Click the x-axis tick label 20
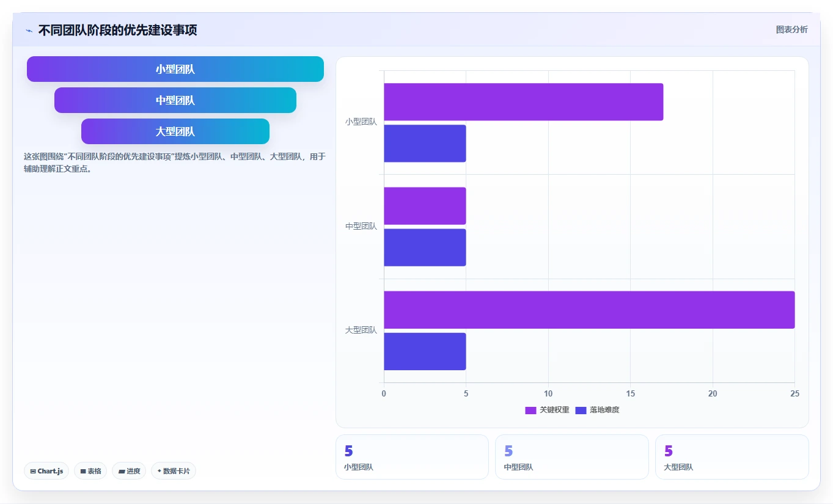Screen dimensions: 833x504 713,394
